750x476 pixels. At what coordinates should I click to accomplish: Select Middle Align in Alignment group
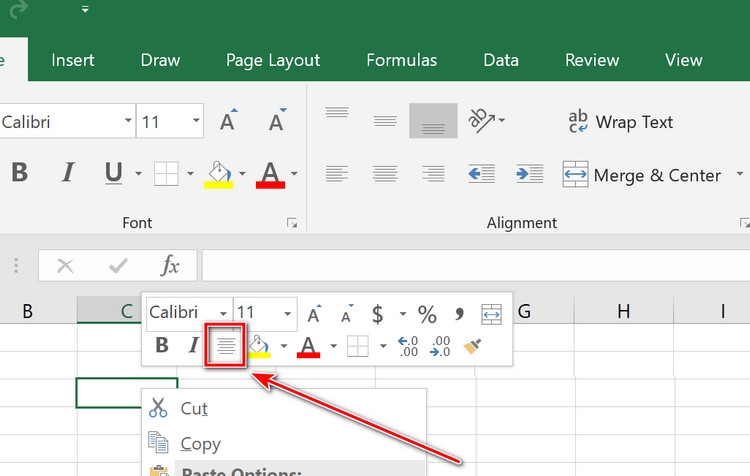click(385, 121)
